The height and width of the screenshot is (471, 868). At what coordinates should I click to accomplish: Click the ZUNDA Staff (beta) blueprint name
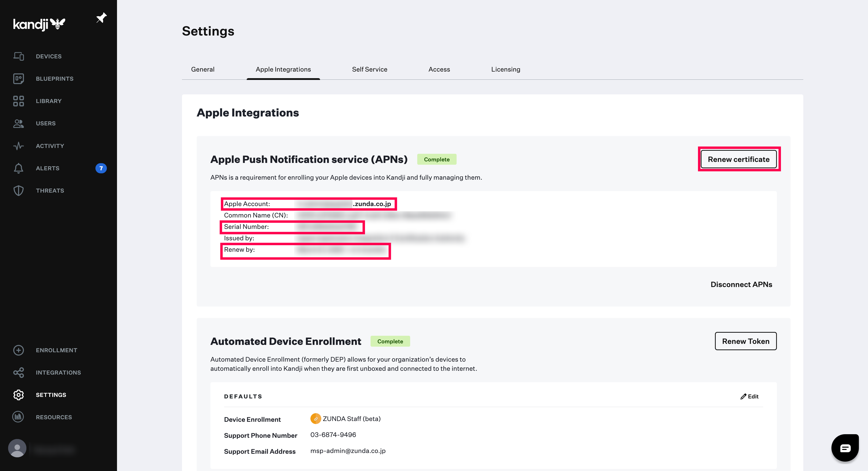(352, 419)
